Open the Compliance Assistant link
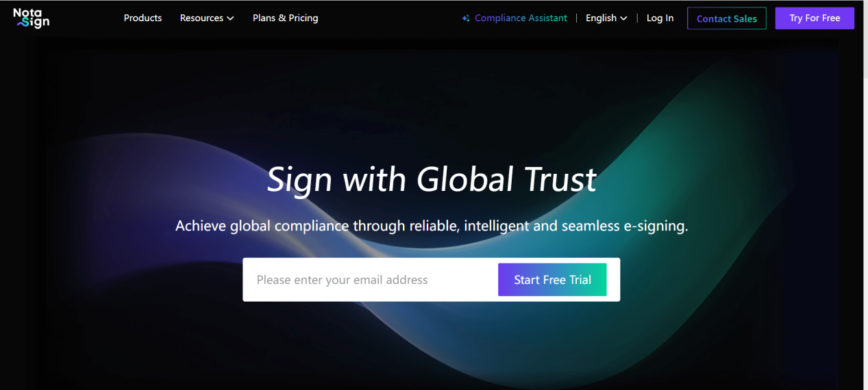 tap(521, 18)
